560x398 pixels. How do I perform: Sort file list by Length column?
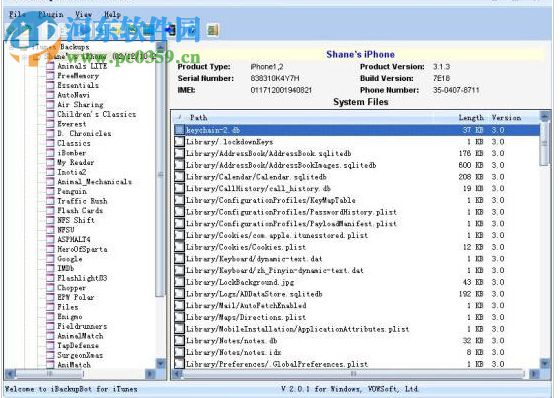(471, 118)
